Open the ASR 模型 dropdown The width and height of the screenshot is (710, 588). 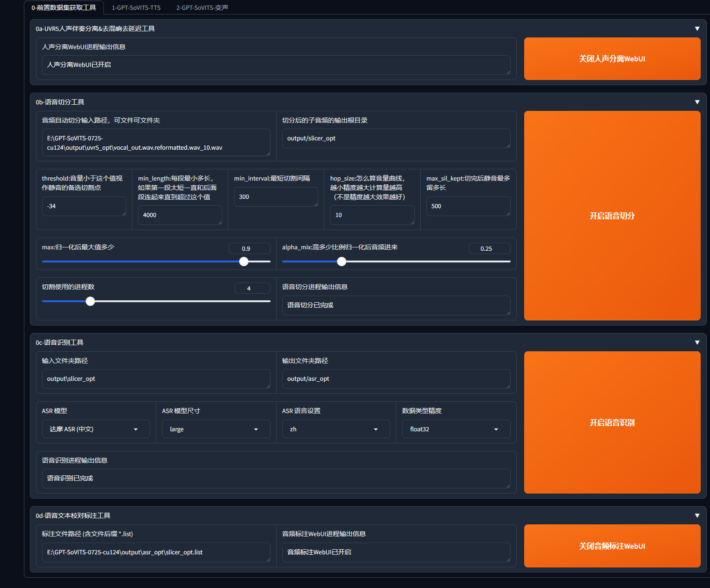coord(96,429)
